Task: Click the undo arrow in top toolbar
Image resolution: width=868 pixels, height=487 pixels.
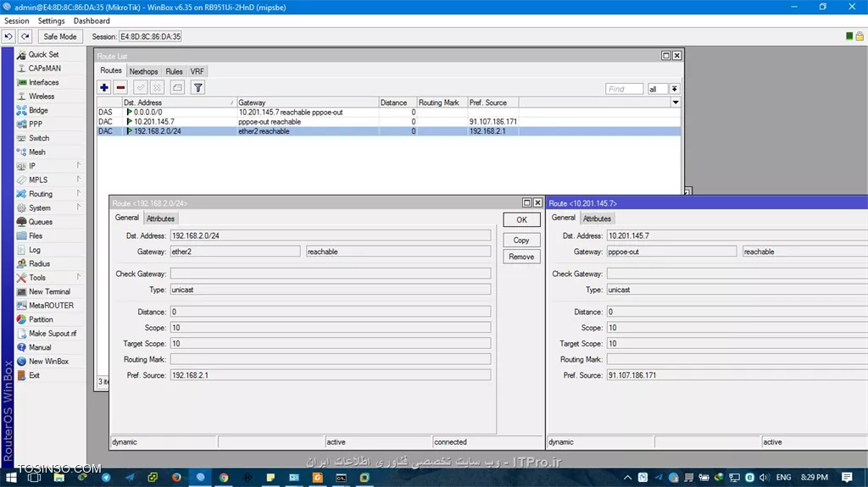Action: click(8, 36)
